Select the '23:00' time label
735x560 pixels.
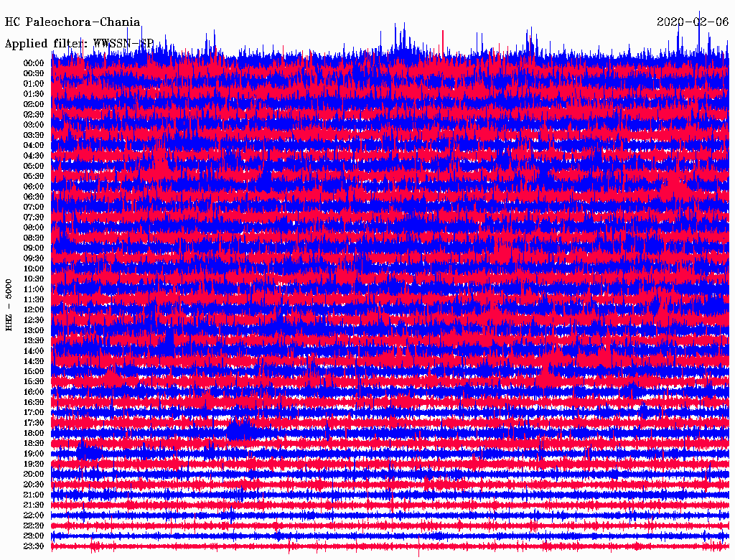click(34, 536)
